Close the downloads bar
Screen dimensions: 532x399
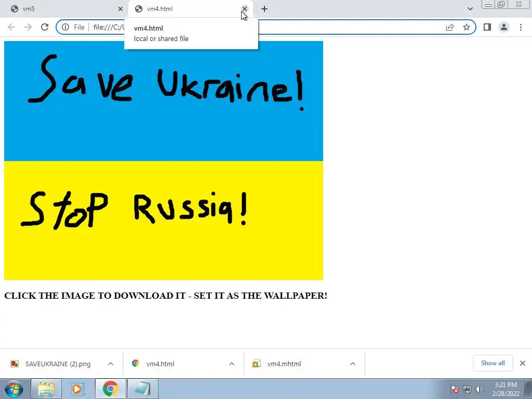523,363
